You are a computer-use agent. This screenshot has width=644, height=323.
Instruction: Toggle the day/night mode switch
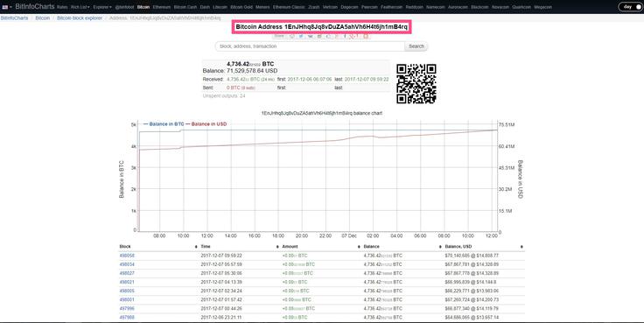(x=630, y=7)
